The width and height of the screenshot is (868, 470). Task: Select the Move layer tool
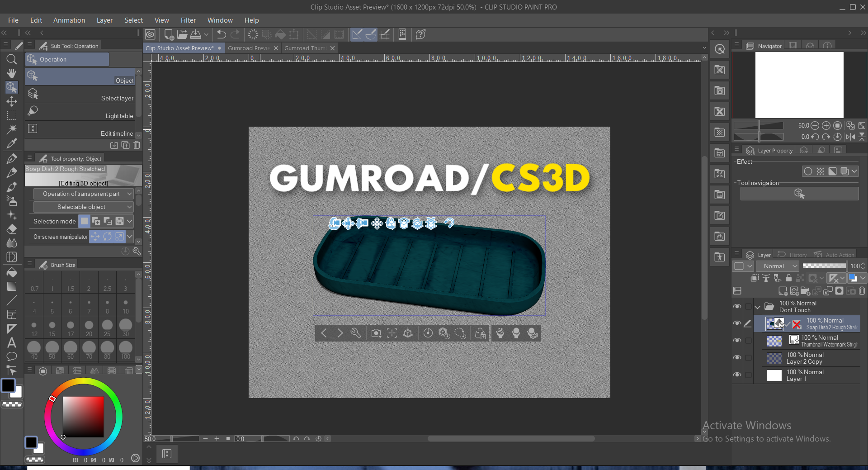12,101
